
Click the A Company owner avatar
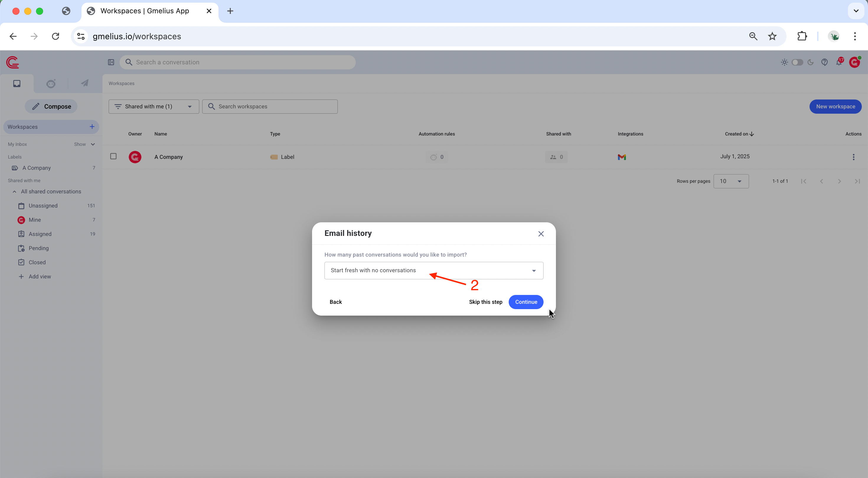(135, 157)
